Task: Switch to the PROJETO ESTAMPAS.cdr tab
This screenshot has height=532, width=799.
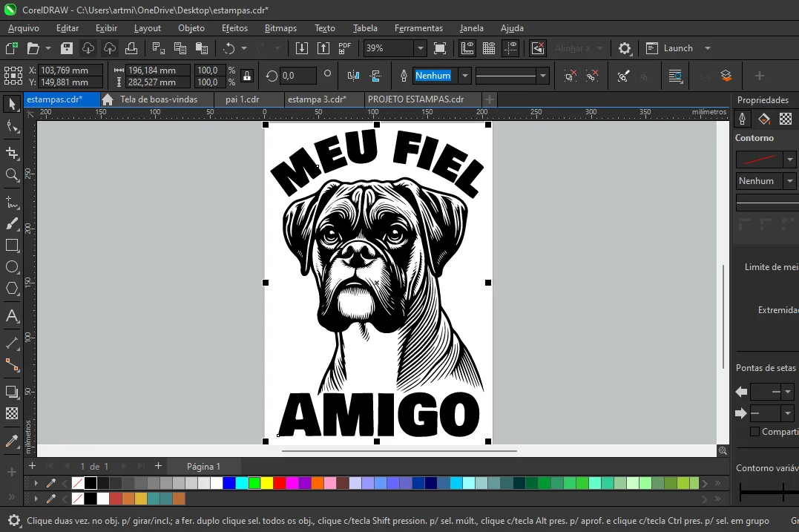Action: pos(415,99)
